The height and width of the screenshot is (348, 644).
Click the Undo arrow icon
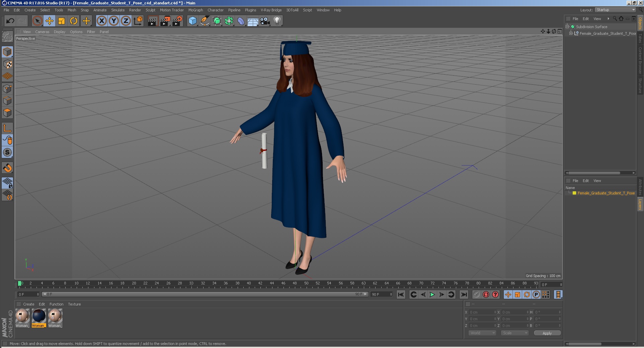click(x=10, y=21)
